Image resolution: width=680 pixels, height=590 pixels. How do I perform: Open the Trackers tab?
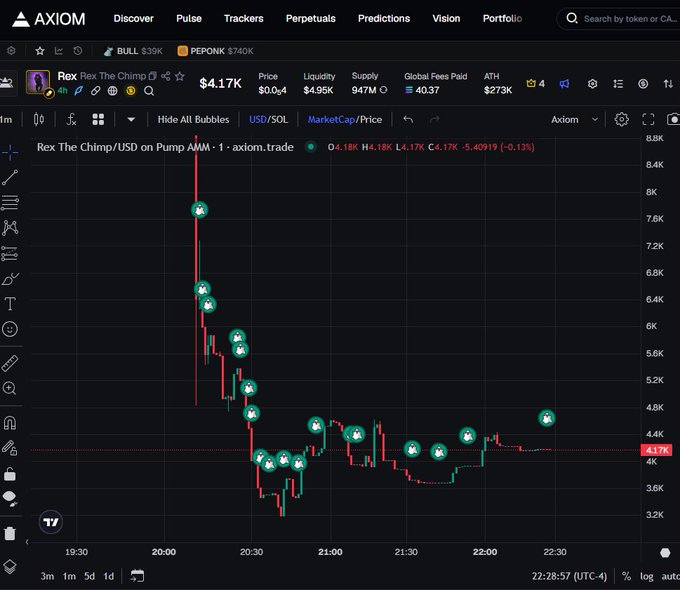(244, 19)
